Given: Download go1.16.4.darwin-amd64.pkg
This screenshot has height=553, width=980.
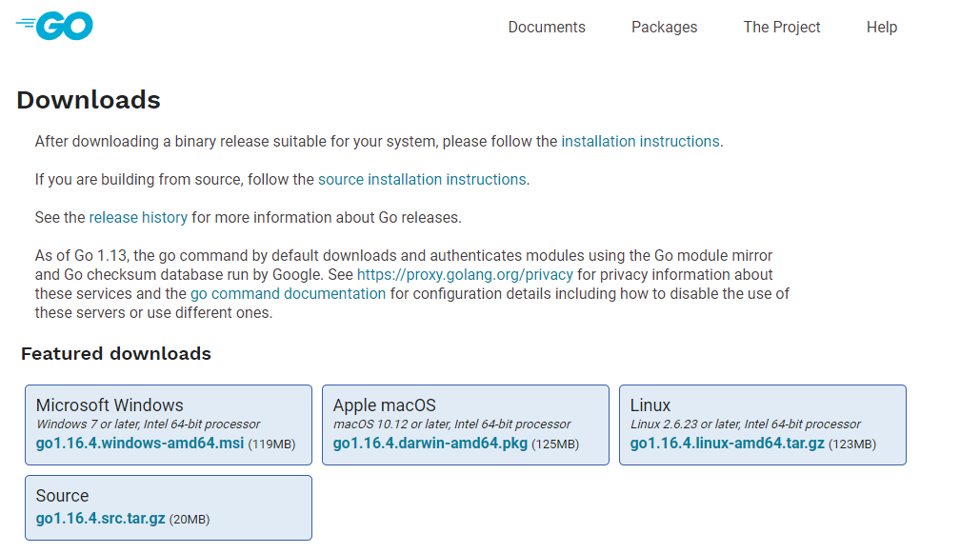Looking at the screenshot, I should coord(430,443).
